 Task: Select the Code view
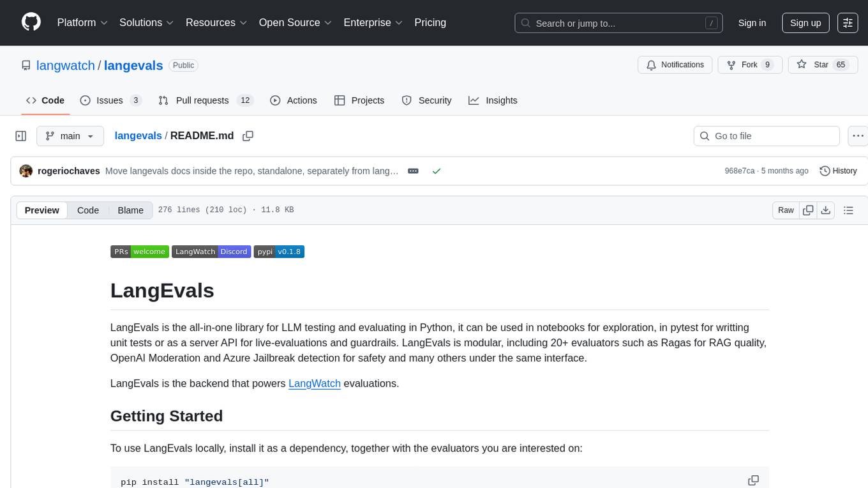(x=88, y=210)
